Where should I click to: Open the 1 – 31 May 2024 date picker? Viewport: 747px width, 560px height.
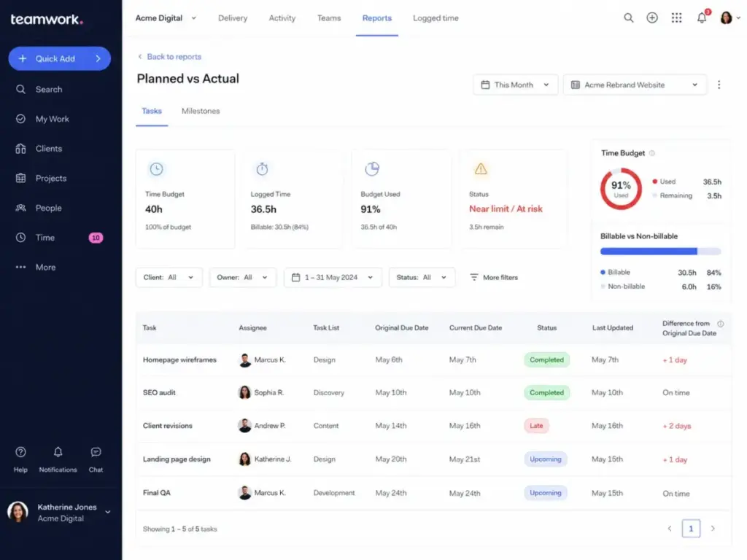click(x=333, y=278)
